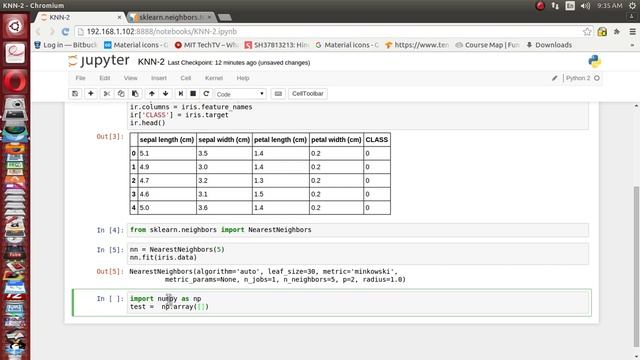The height and width of the screenshot is (360, 640).
Task: Open the MIT TechTV bookmark
Action: (x=206, y=45)
